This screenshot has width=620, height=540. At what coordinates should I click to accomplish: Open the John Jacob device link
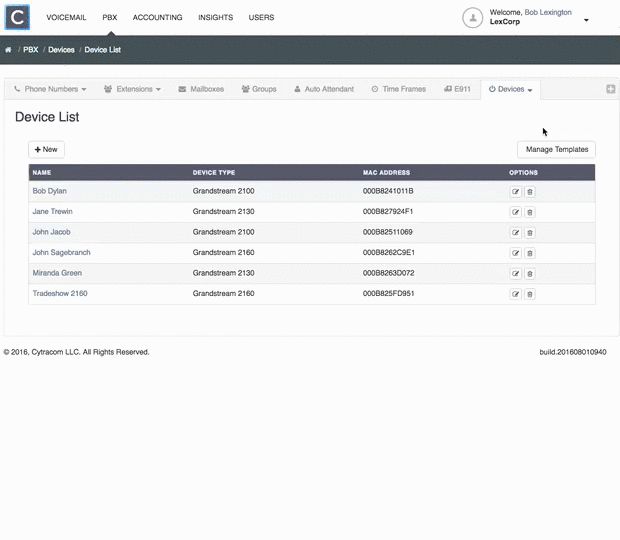point(51,232)
